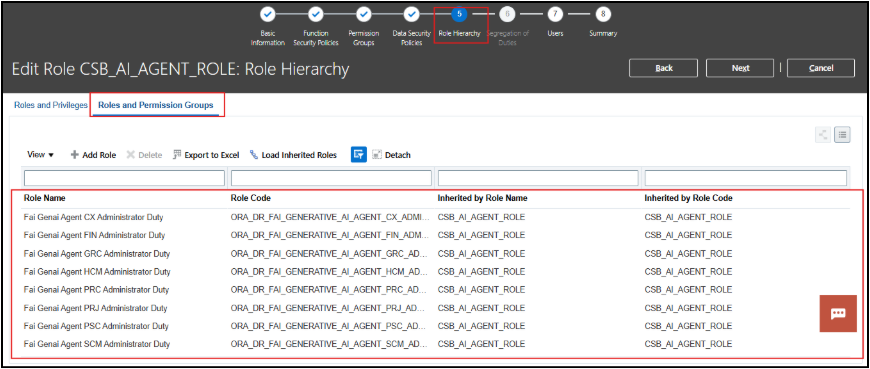Click the Detach icon
Screen dimensions: 870x369
coord(377,155)
